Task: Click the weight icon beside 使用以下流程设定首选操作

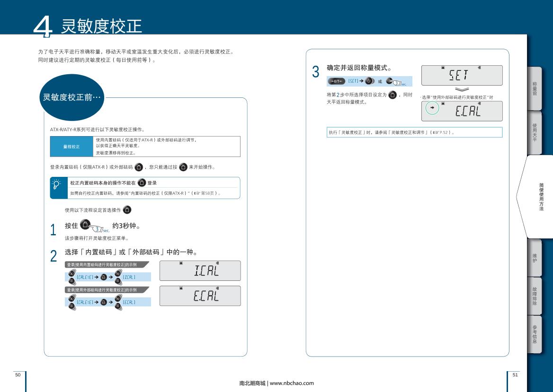Action: pos(127,209)
